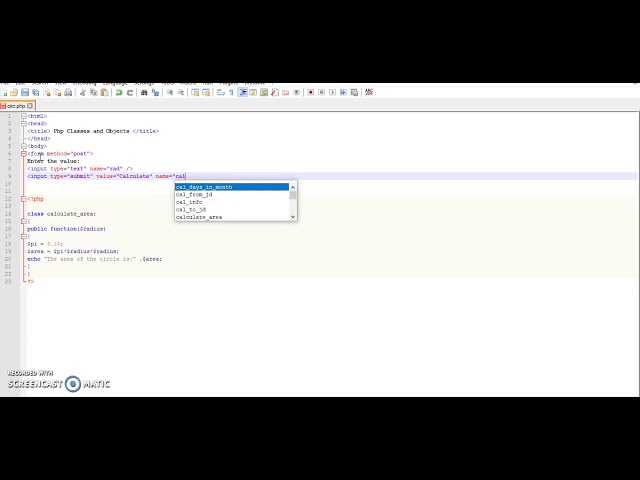Click the echo statement on line 20
Screen dimensions: 640x480
pos(94,259)
